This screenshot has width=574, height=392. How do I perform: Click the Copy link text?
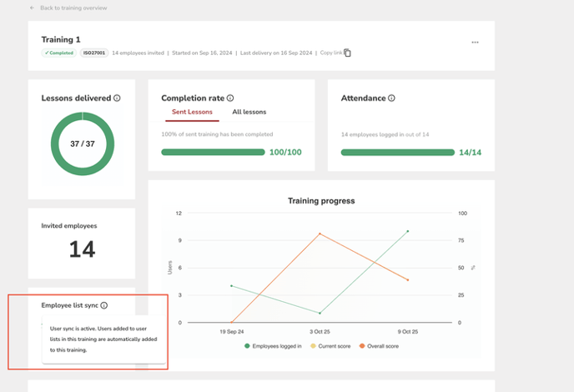pos(331,53)
